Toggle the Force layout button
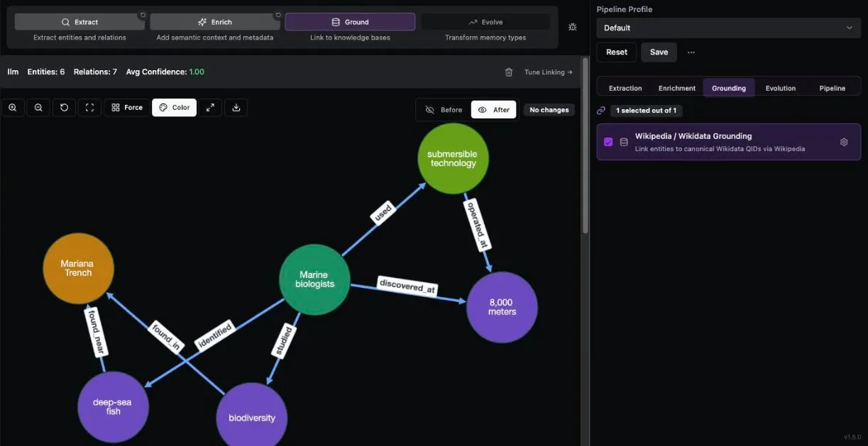 127,108
